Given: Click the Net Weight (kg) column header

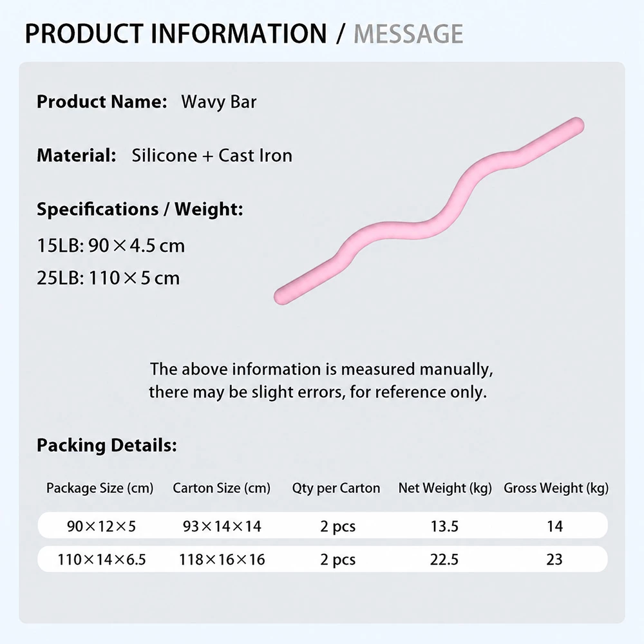Looking at the screenshot, I should tap(445, 488).
